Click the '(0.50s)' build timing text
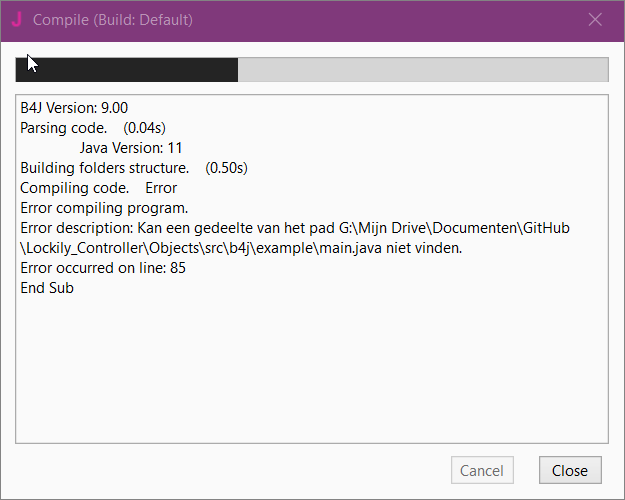Viewport: 625px width, 500px height. click(226, 168)
